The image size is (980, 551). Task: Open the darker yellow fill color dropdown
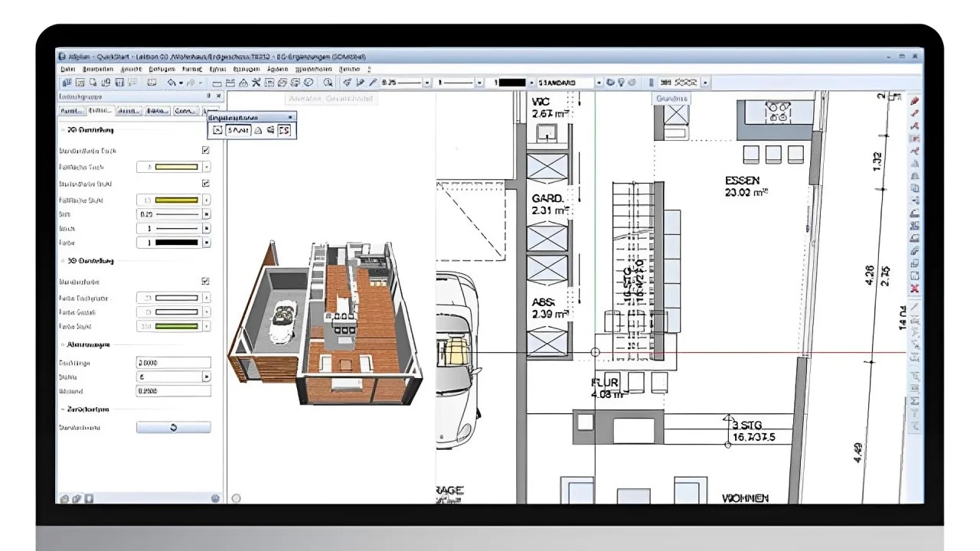[207, 201]
